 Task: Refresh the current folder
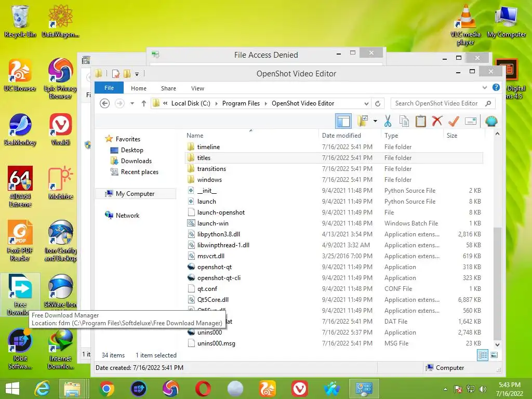tap(378, 103)
